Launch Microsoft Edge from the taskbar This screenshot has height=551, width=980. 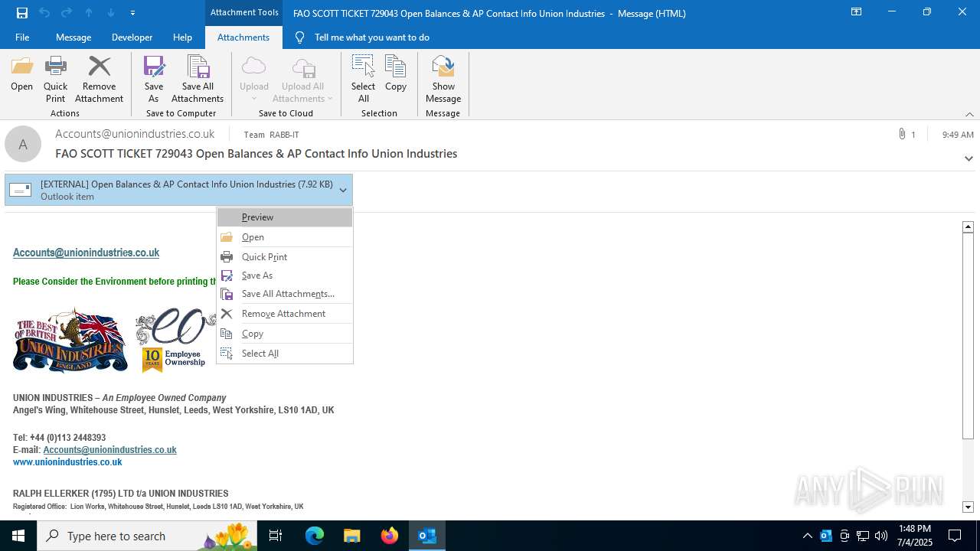click(315, 536)
